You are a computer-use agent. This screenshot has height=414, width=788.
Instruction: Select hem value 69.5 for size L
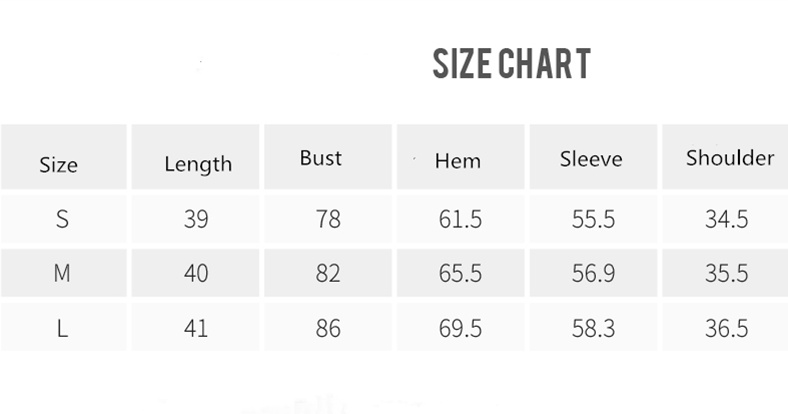(460, 327)
